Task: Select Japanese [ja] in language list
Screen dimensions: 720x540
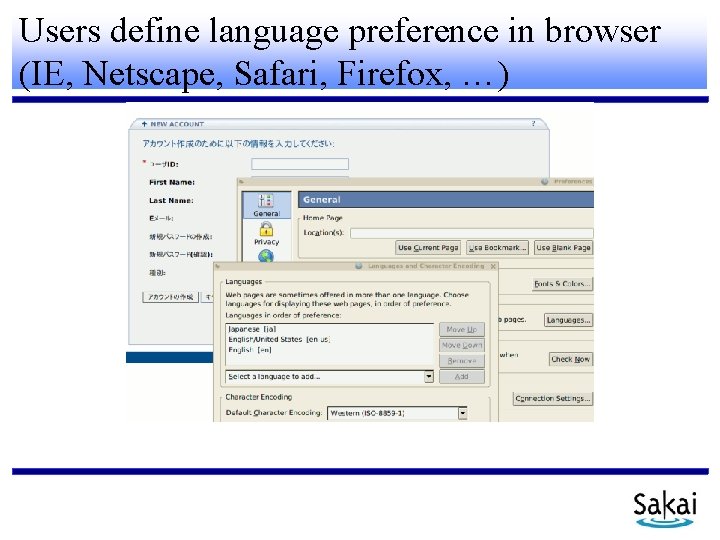Action: (252, 329)
